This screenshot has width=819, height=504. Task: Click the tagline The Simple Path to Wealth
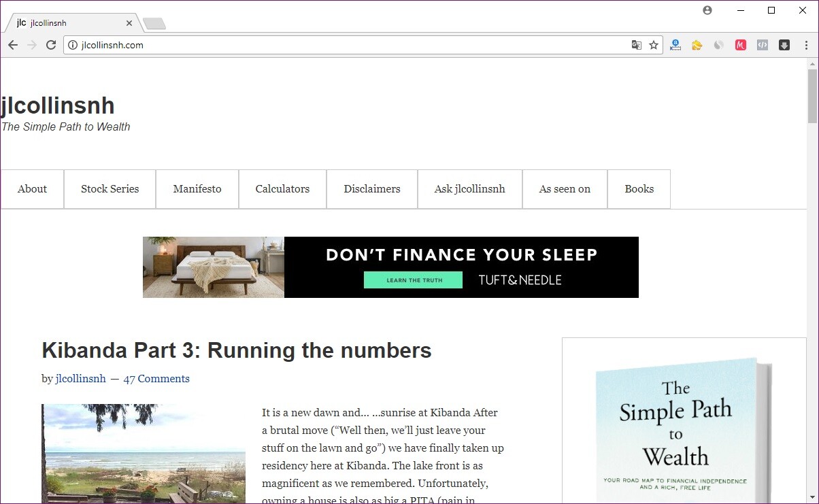pyautogui.click(x=66, y=127)
